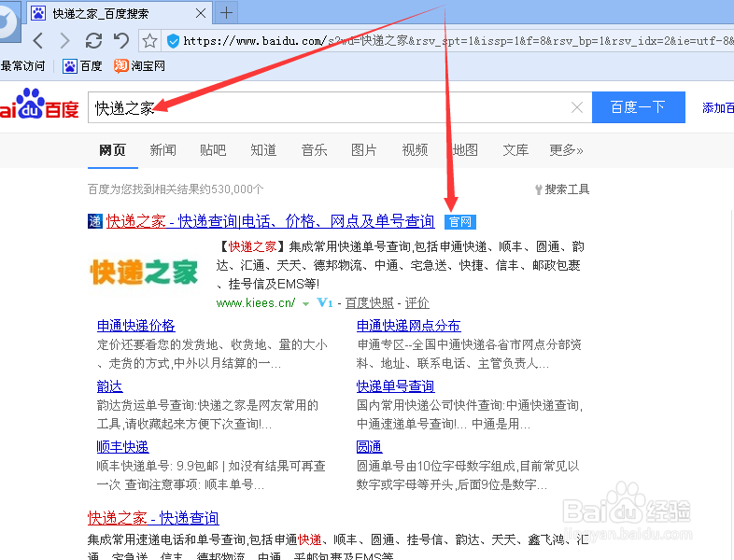This screenshot has width=734, height=560.
Task: Click the undo/restore arrow icon in the toolbar
Action: tap(121, 41)
